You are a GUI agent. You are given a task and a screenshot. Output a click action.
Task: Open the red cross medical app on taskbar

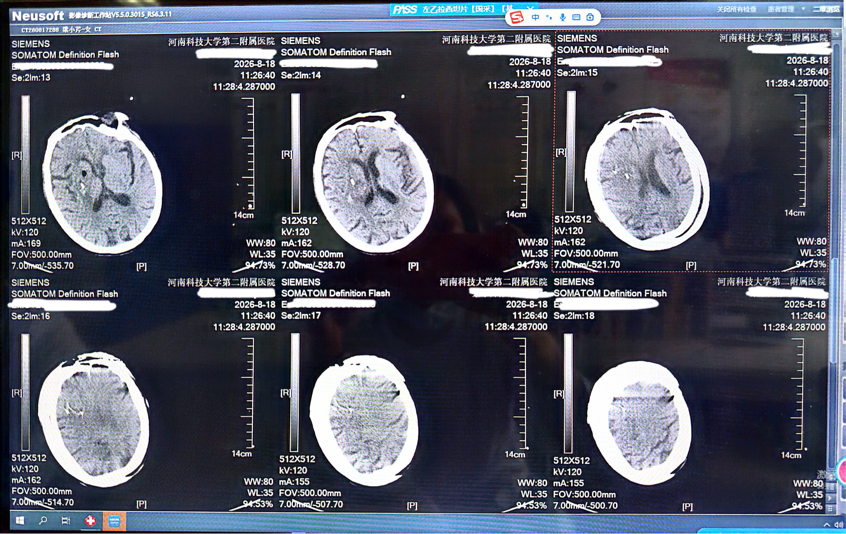point(90,521)
